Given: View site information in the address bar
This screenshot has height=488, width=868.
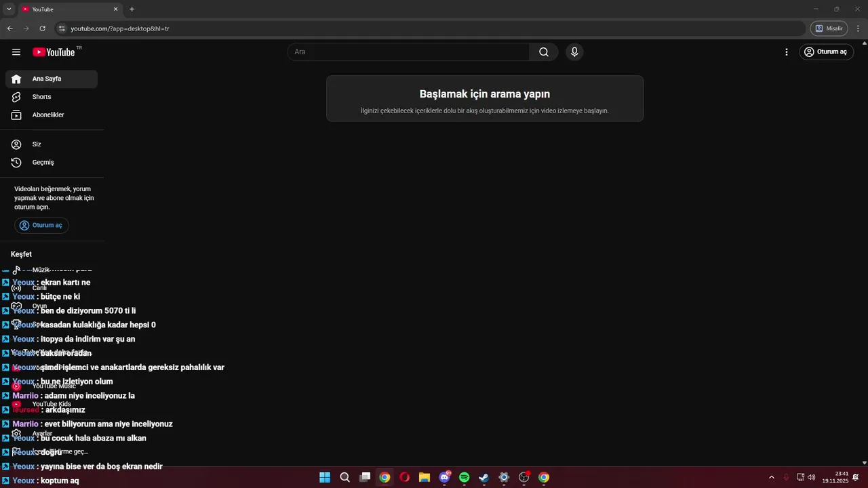Looking at the screenshot, I should tap(62, 28).
